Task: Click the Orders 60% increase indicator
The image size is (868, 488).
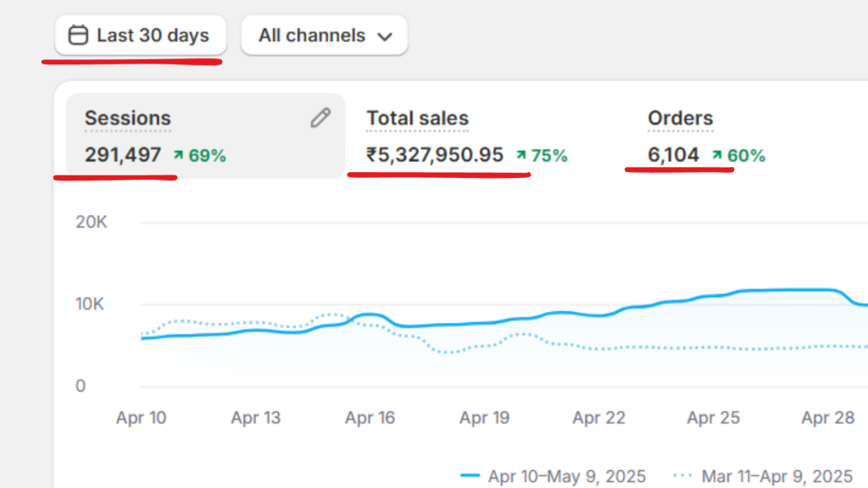Action: [738, 156]
